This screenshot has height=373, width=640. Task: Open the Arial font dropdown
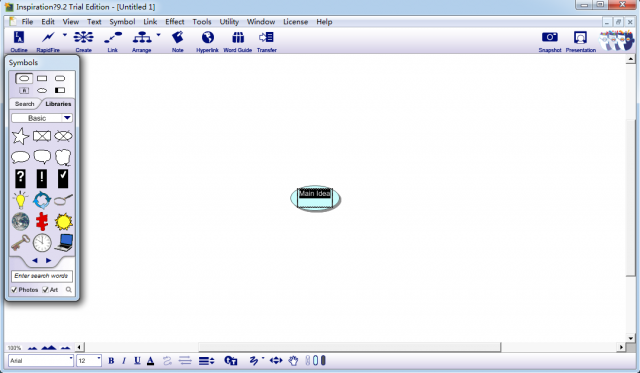tap(71, 359)
